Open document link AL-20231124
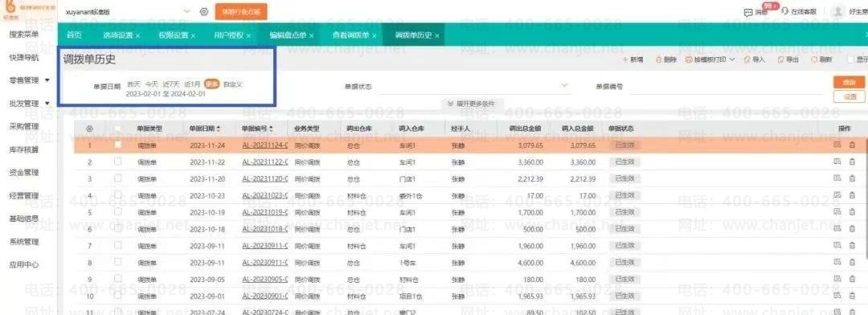The height and width of the screenshot is (315, 868). pyautogui.click(x=264, y=145)
